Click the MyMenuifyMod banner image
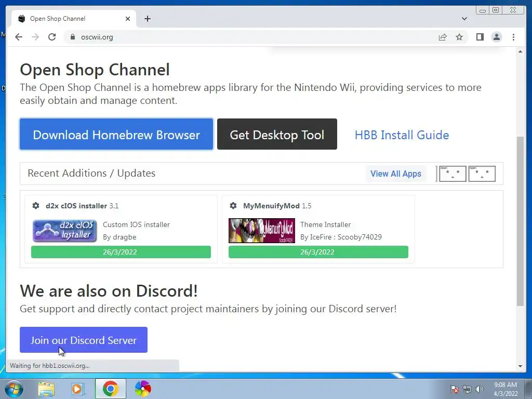This screenshot has height=399, width=532. click(262, 231)
